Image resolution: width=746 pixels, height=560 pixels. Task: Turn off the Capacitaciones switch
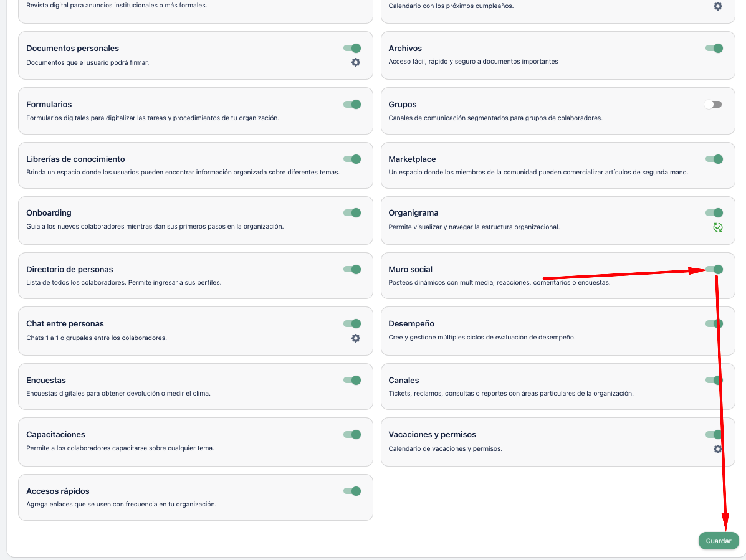[x=352, y=435]
